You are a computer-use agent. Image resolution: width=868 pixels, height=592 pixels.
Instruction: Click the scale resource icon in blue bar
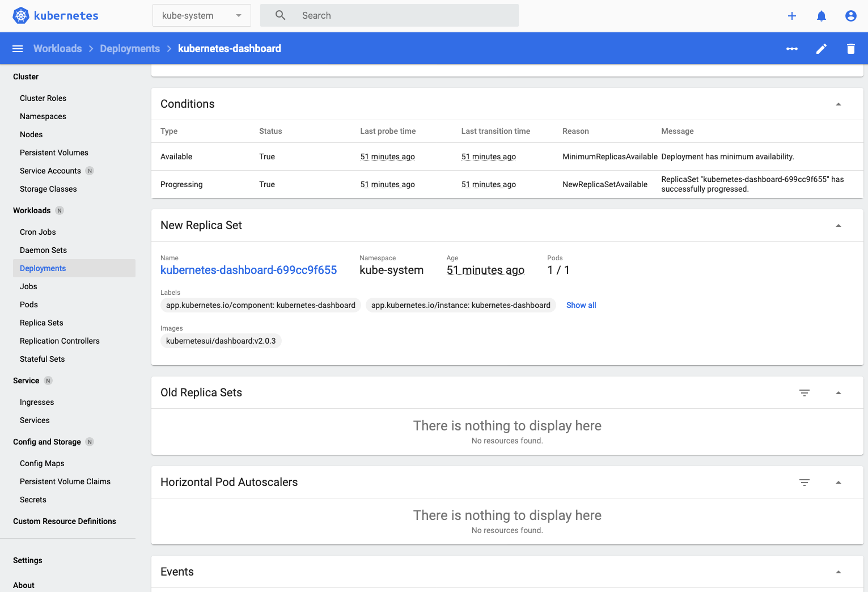pos(792,49)
